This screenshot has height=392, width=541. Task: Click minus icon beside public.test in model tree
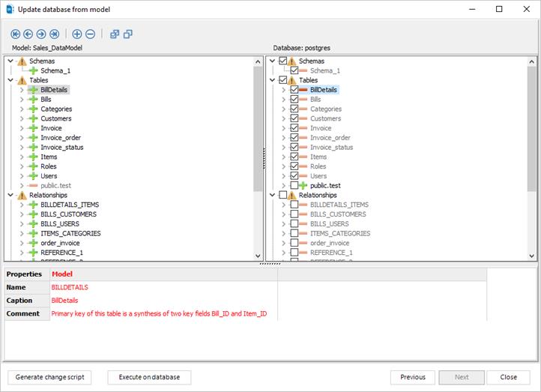(x=33, y=186)
